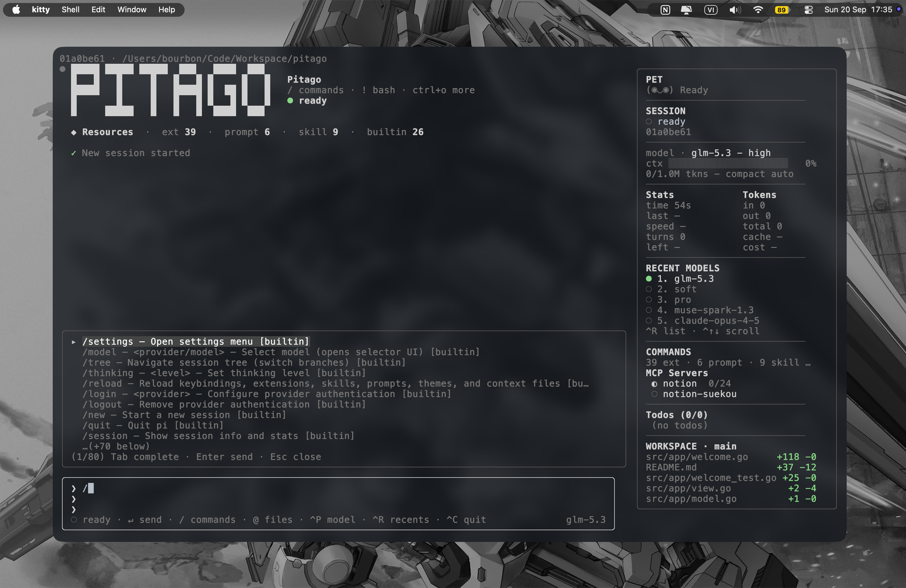
Task: Click the 'builtin 26' resource count
Action: 395,132
